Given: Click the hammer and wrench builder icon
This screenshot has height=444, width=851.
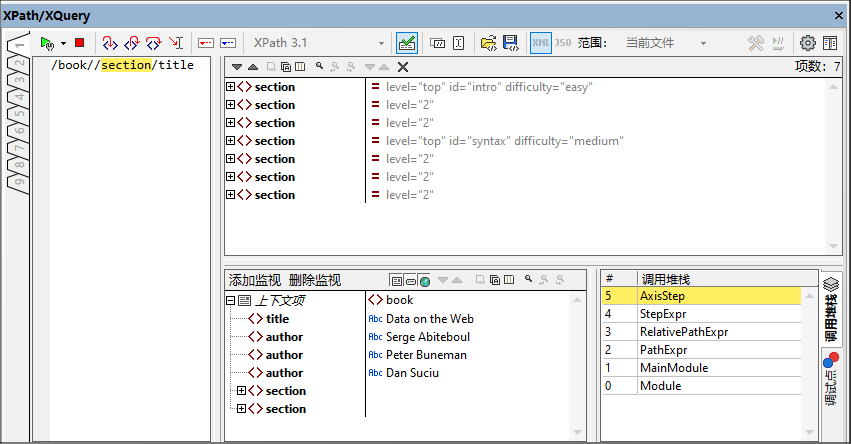Looking at the screenshot, I should coord(755,43).
